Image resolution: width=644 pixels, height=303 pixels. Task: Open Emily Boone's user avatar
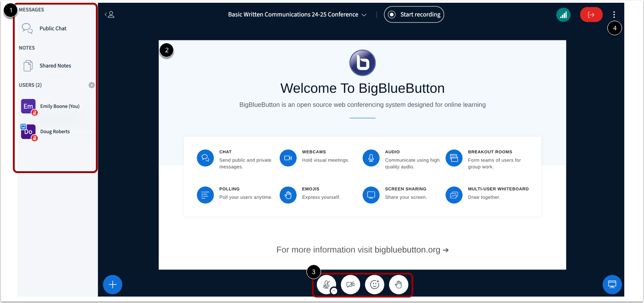(28, 106)
